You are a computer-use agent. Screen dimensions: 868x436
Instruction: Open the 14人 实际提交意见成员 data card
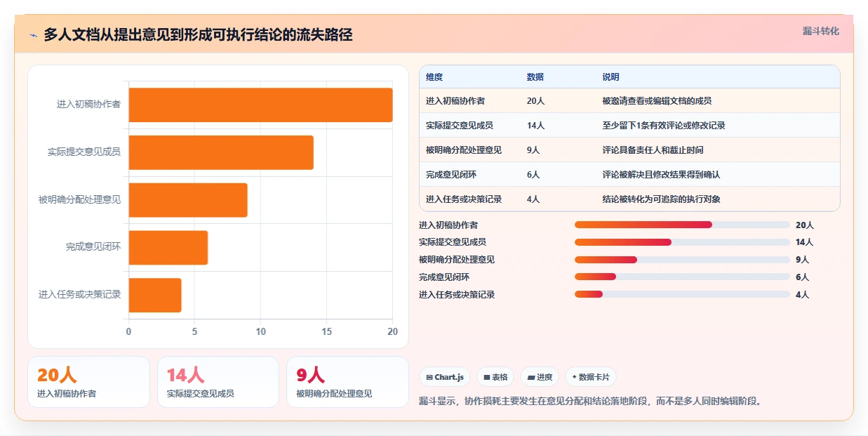tap(218, 382)
